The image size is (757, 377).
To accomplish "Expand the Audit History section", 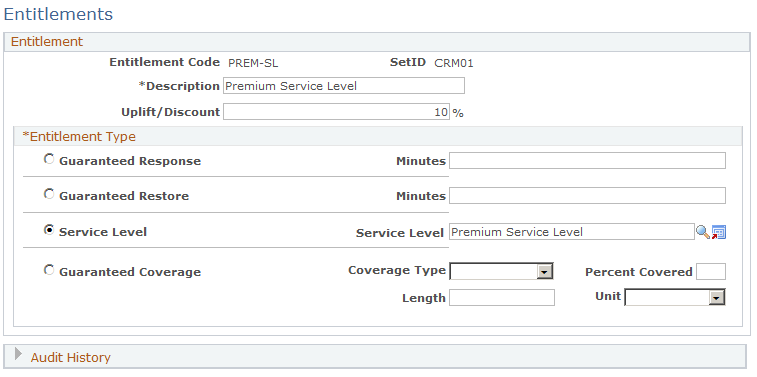I will pos(18,354).
